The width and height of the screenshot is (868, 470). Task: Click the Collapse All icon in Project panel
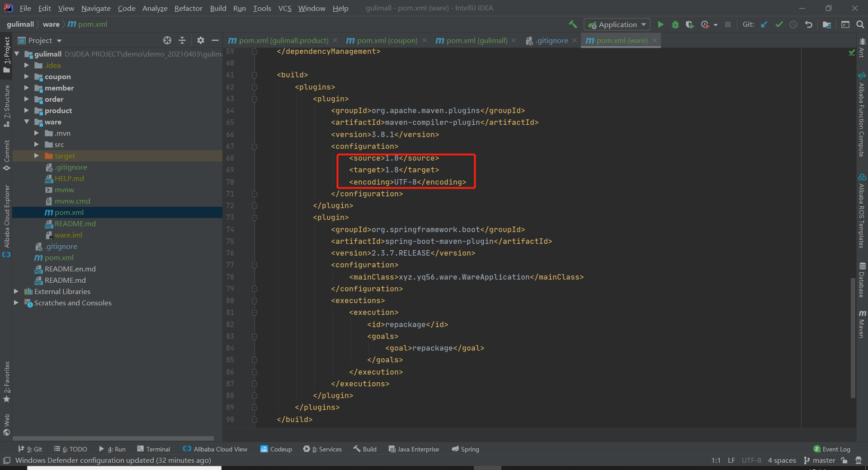point(182,40)
